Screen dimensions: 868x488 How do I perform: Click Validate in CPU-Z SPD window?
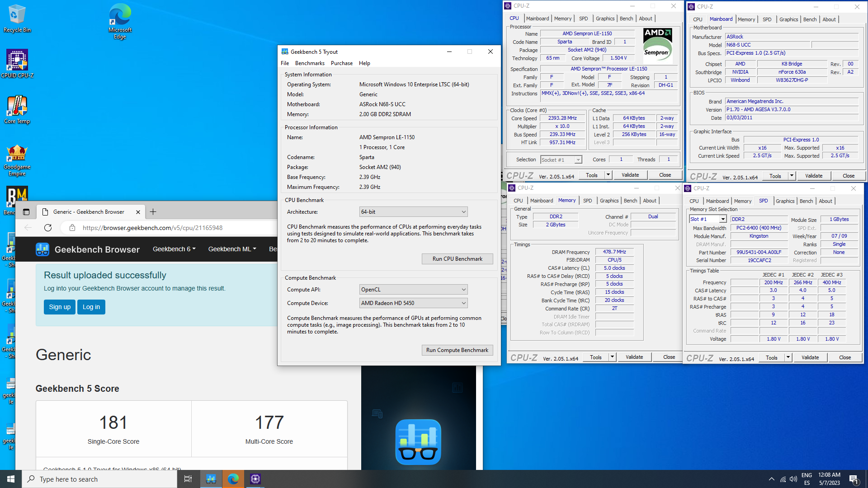pyautogui.click(x=810, y=357)
